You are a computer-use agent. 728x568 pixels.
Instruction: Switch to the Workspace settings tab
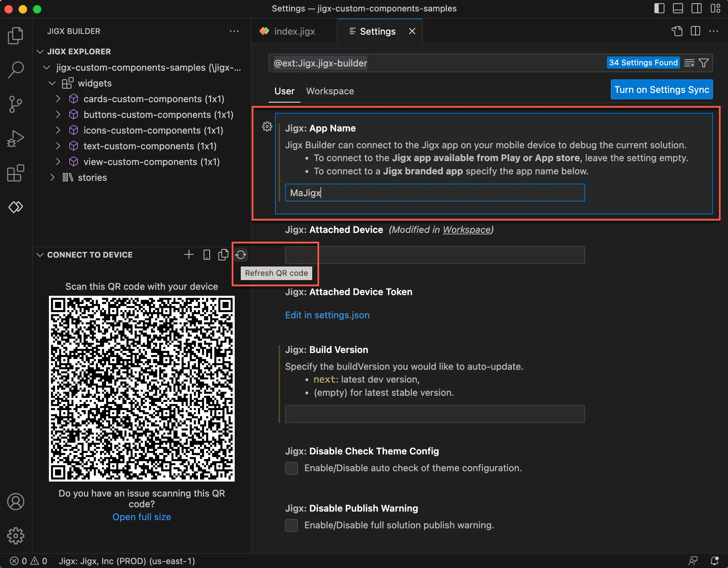330,91
